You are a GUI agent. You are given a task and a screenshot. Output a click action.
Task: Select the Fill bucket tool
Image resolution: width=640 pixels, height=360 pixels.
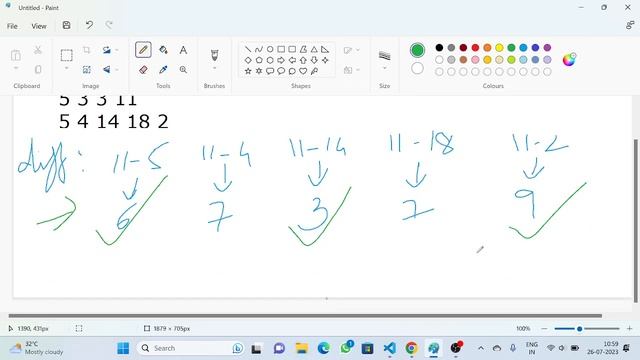click(163, 50)
